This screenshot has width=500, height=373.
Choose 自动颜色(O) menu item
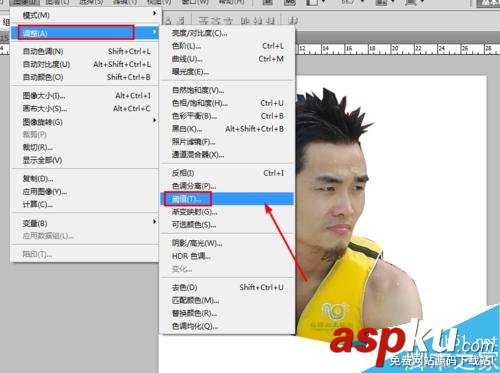pos(85,77)
